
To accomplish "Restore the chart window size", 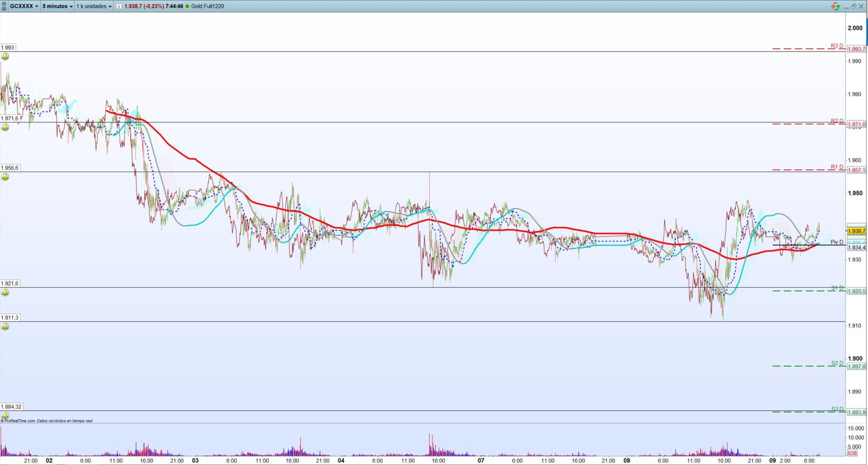I will point(854,7).
